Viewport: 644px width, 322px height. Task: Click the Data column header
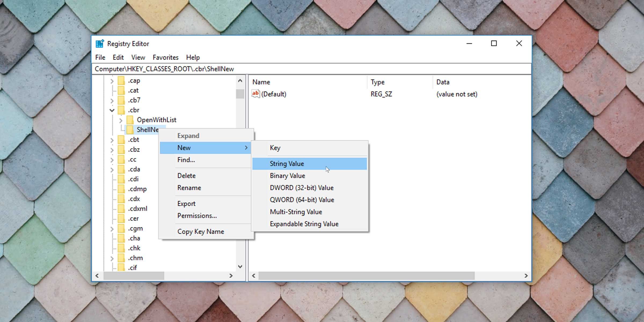pyautogui.click(x=482, y=82)
